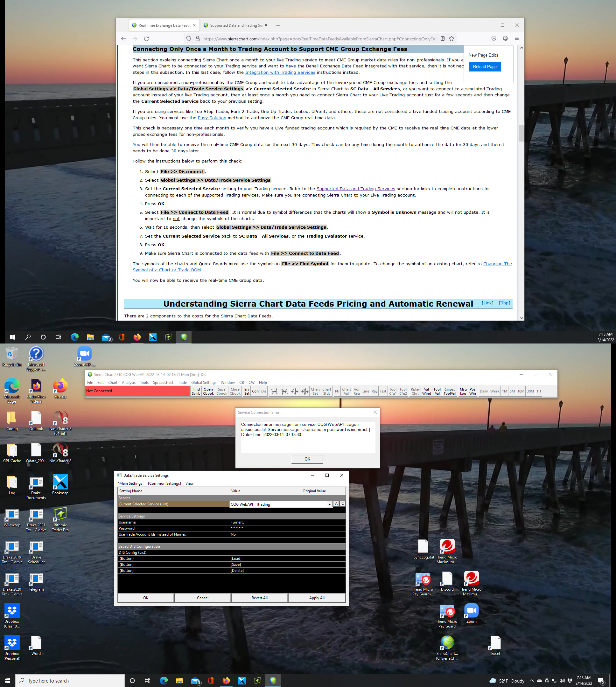Viewport: 616px width, 687px height.
Task: Open the Trade menu
Action: (x=182, y=383)
